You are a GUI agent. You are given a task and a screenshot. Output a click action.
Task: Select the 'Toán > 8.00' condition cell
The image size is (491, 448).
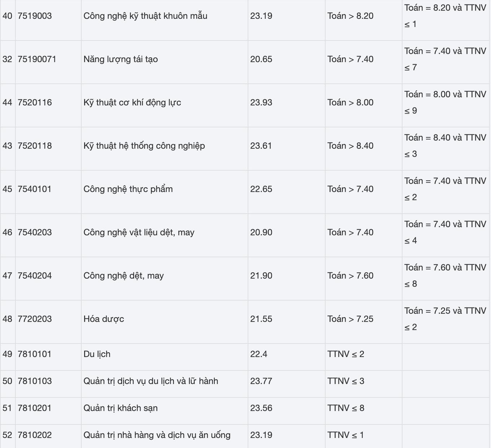[350, 102]
